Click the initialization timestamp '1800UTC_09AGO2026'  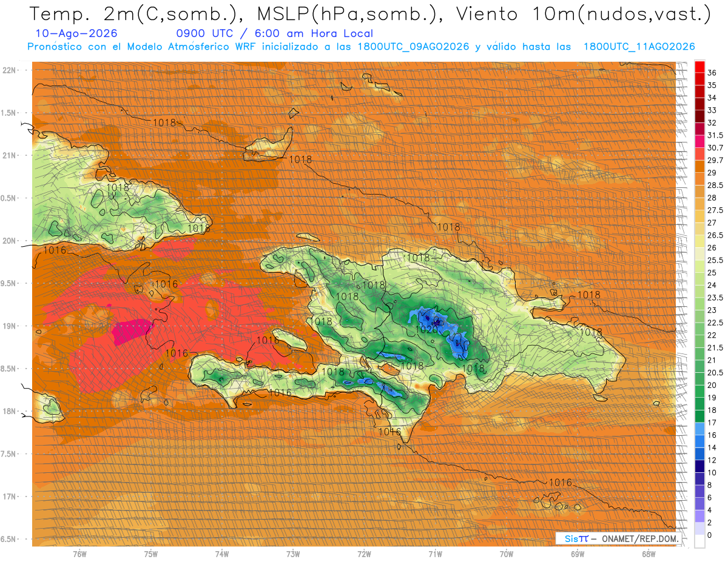tap(413, 47)
